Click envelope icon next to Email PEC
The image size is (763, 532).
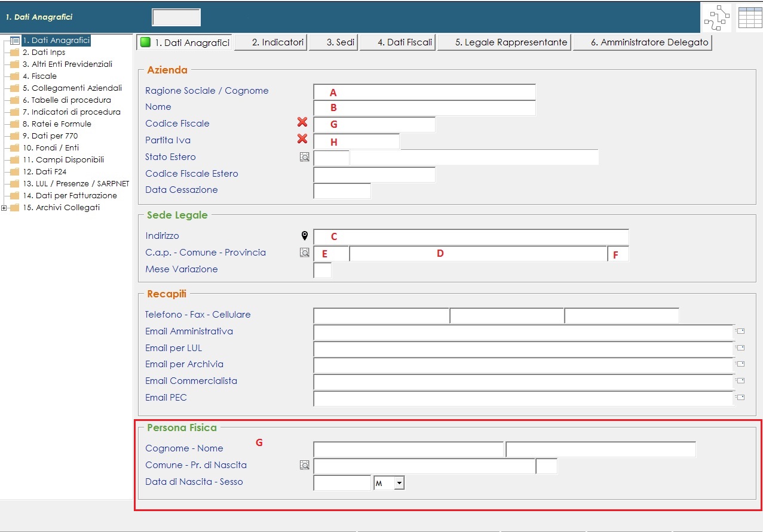click(x=741, y=397)
